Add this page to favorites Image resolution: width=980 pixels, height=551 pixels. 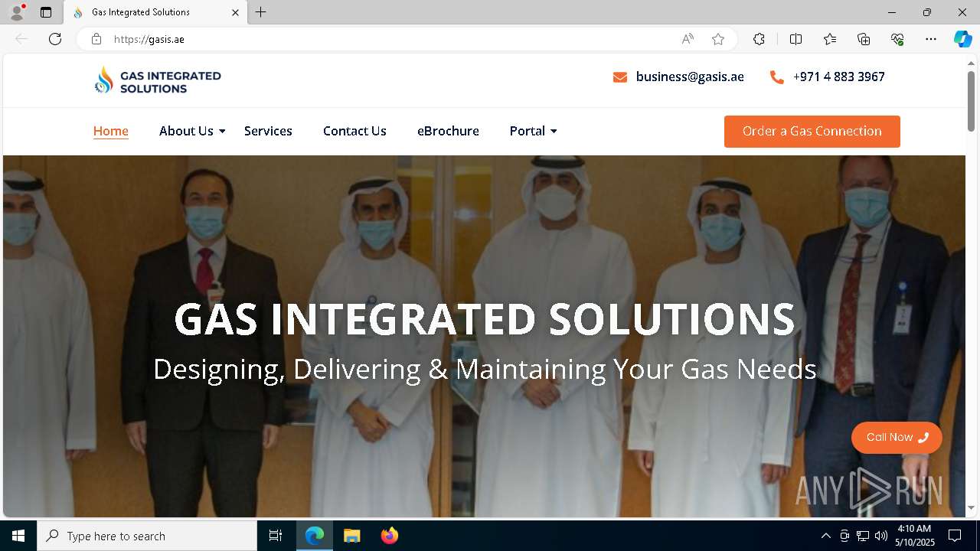(x=718, y=39)
